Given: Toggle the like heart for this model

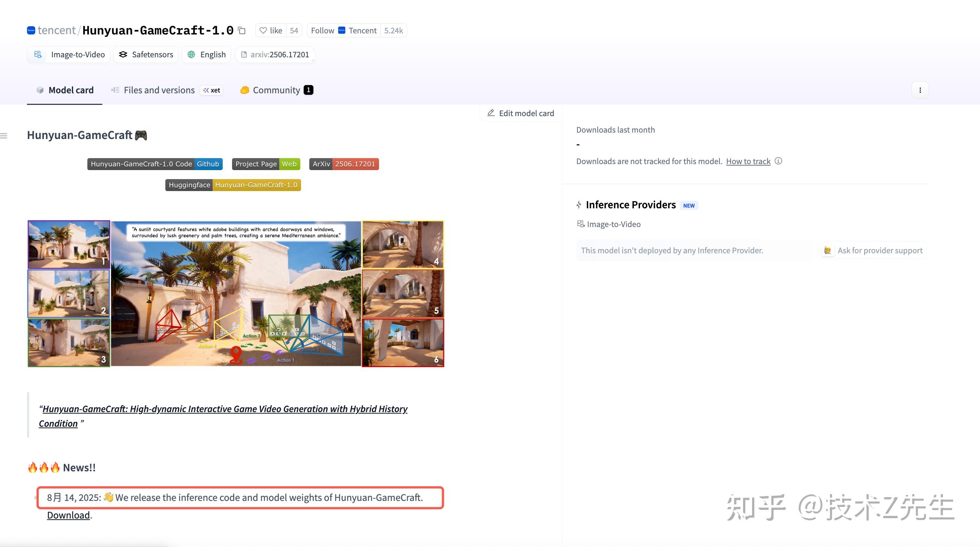Looking at the screenshot, I should click(x=264, y=30).
